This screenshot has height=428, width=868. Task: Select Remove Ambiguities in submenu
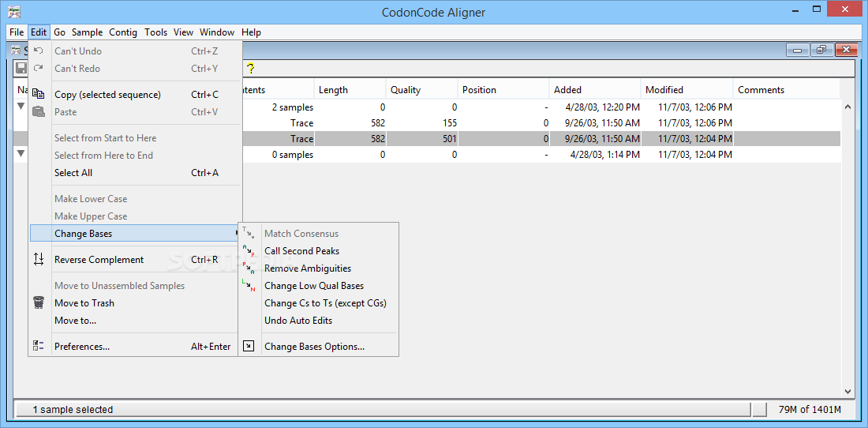(x=318, y=268)
